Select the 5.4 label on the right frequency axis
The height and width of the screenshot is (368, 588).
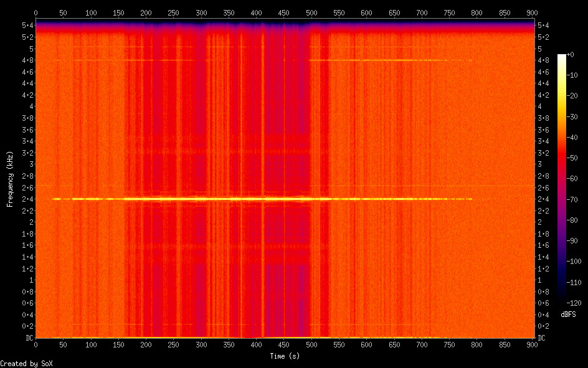tap(543, 25)
